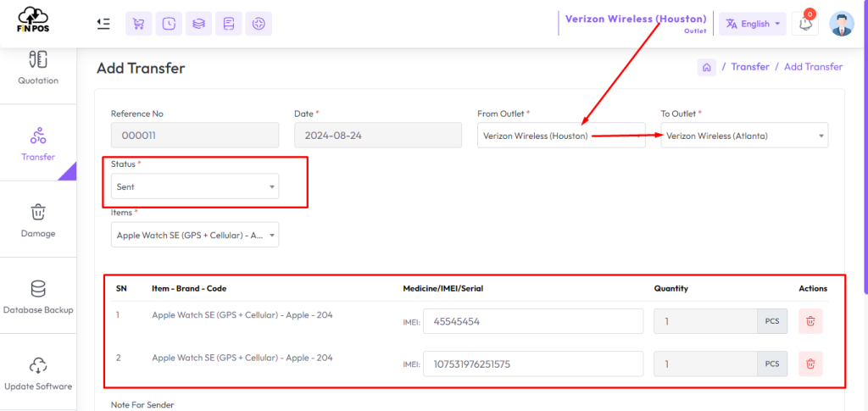This screenshot has height=411, width=868.
Task: Click the second row's Apple Watch SE item name
Action: click(242, 358)
